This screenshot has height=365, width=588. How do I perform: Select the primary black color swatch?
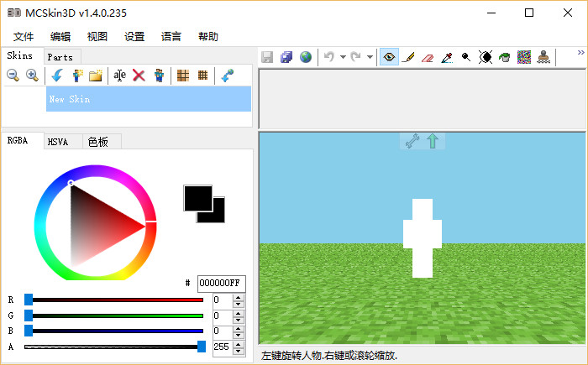click(198, 198)
